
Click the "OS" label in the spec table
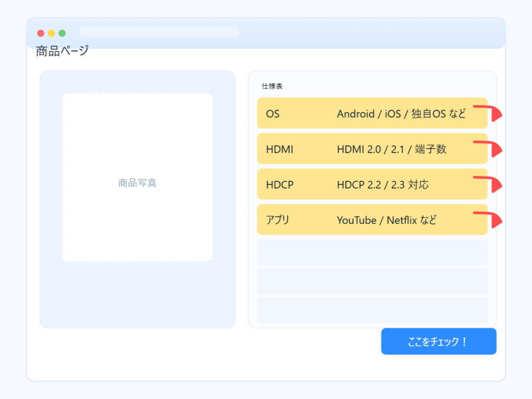(x=273, y=113)
